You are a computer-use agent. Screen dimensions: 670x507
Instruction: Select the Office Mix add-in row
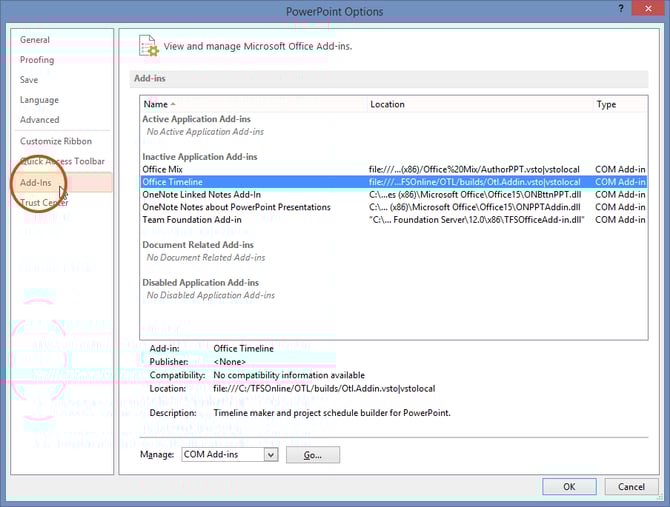coord(162,170)
